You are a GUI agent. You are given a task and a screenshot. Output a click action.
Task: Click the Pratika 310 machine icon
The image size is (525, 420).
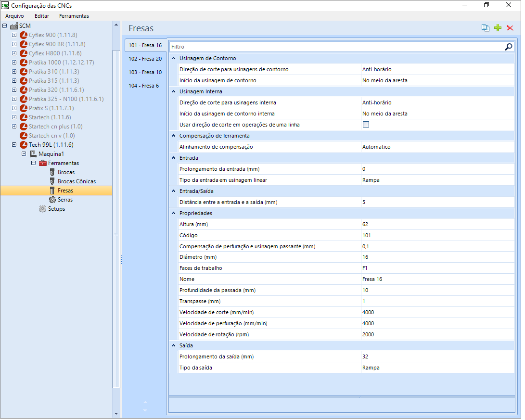pos(24,72)
